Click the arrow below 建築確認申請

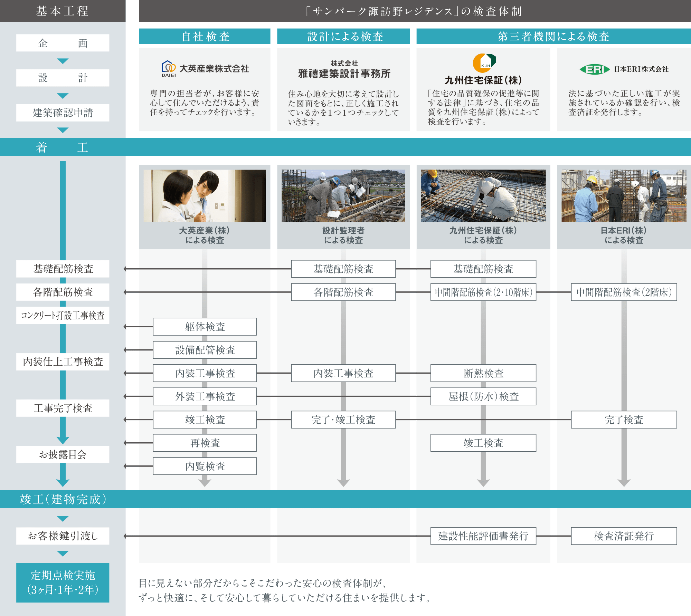(x=63, y=130)
